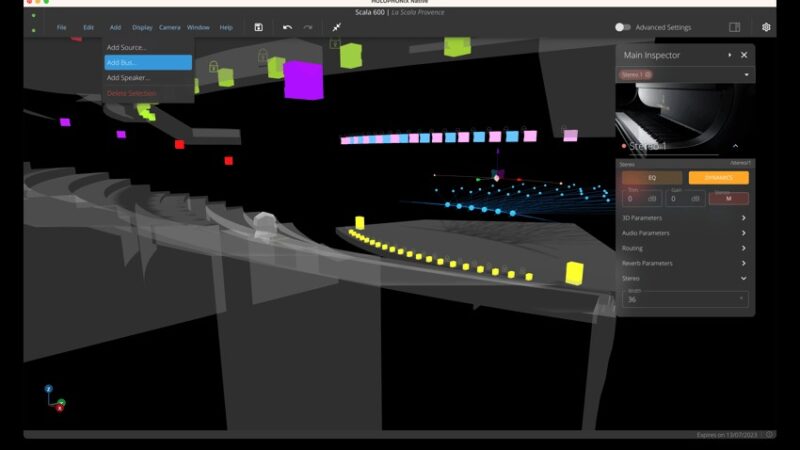Close the Main Inspector panel
The image size is (800, 450).
click(x=745, y=55)
